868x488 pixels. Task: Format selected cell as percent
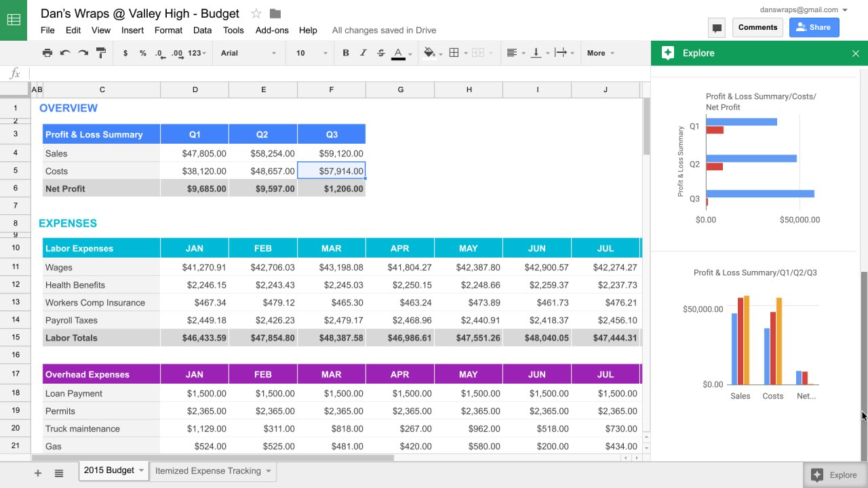click(x=142, y=52)
